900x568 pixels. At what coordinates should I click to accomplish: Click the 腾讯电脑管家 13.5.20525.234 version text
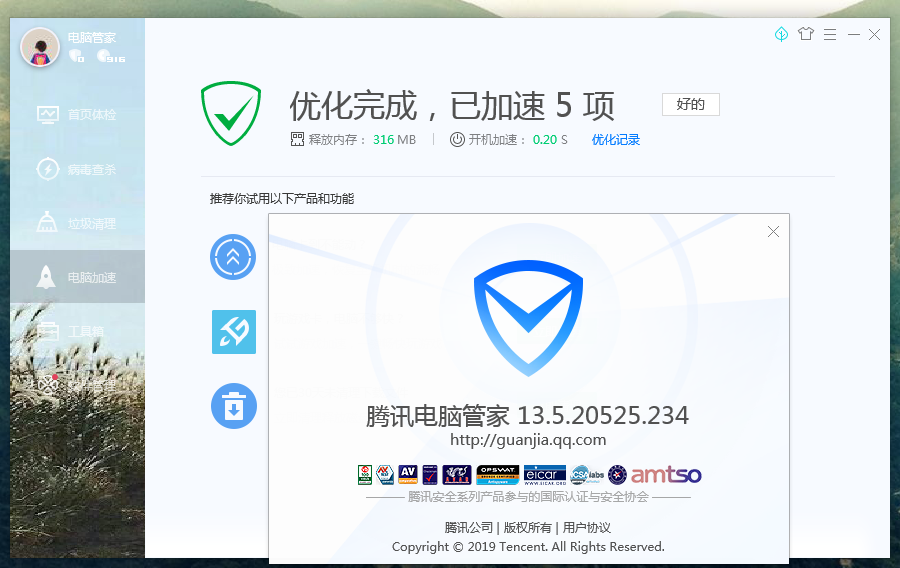coord(527,415)
